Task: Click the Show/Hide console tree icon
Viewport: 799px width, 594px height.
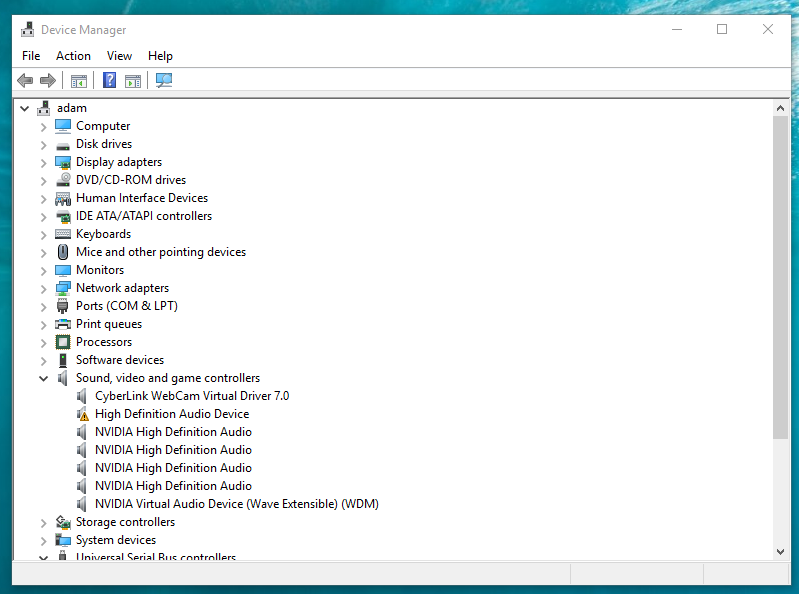Action: point(78,80)
